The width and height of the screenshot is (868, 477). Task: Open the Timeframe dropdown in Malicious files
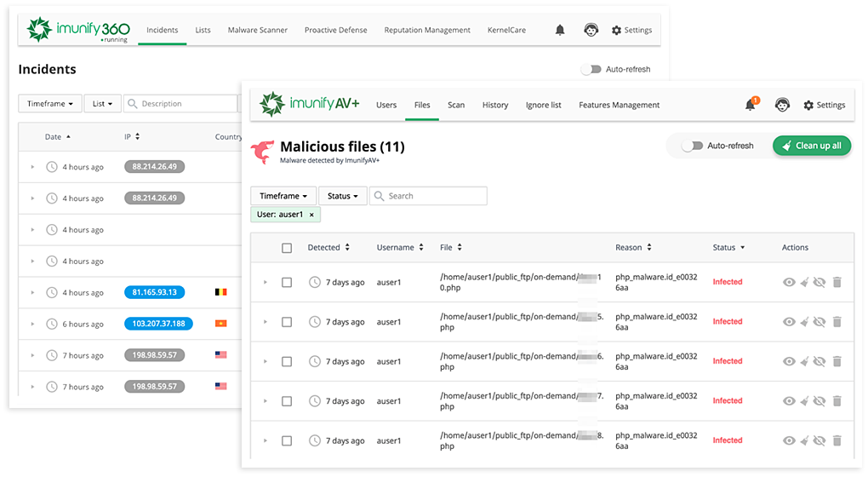click(283, 196)
